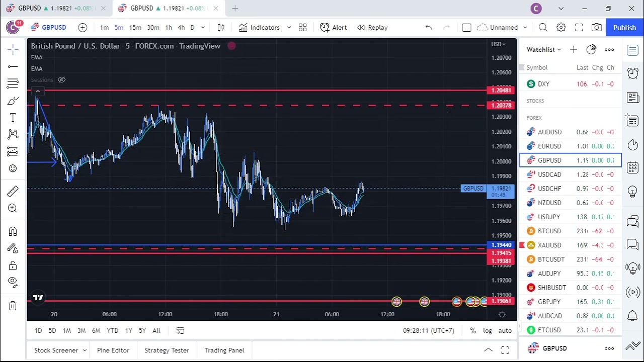Viewport: 644px width, 362px height.
Task: Toggle lock all drawing tools
Action: [13, 265]
